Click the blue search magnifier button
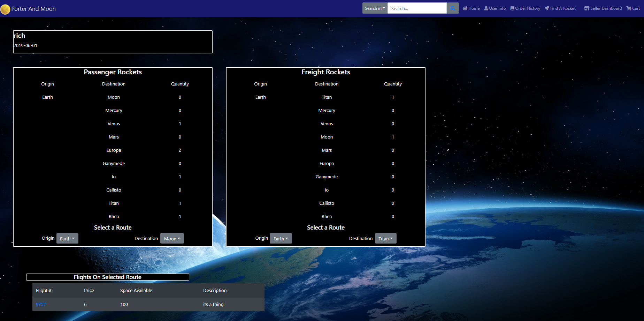This screenshot has width=644, height=321. click(x=452, y=8)
